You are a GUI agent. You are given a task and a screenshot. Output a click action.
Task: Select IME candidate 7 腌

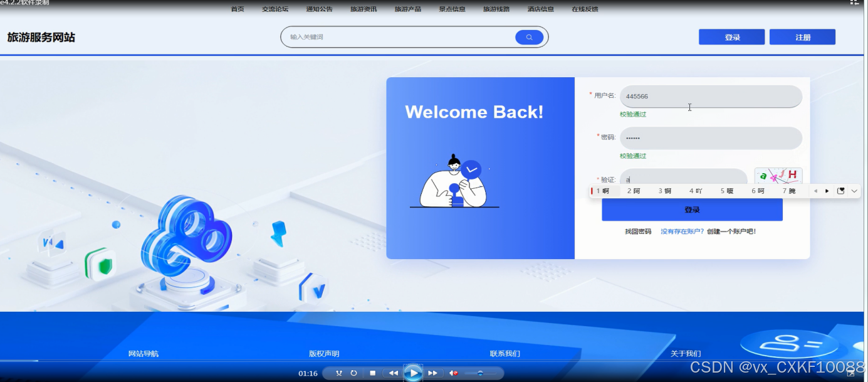(789, 191)
